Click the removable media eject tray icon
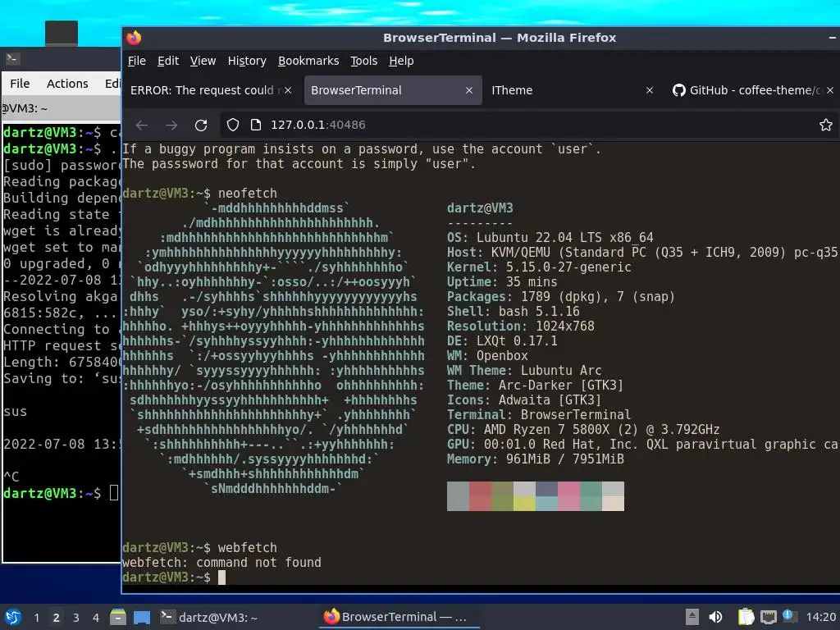Screen dimensions: 840x630 coord(692,617)
